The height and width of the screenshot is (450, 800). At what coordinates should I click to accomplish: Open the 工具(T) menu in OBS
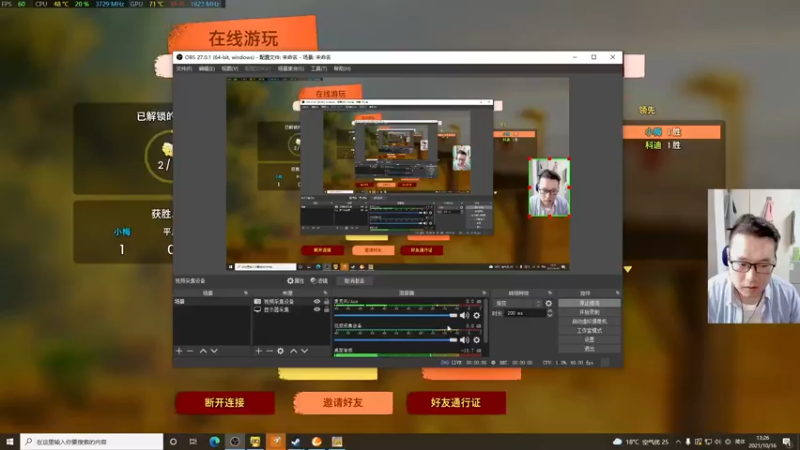(x=319, y=68)
